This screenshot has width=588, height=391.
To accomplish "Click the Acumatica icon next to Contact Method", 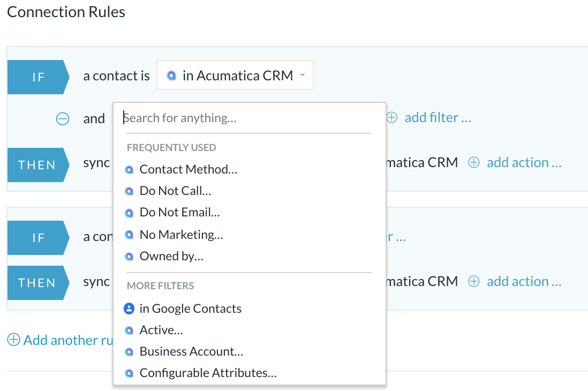I will (x=129, y=170).
